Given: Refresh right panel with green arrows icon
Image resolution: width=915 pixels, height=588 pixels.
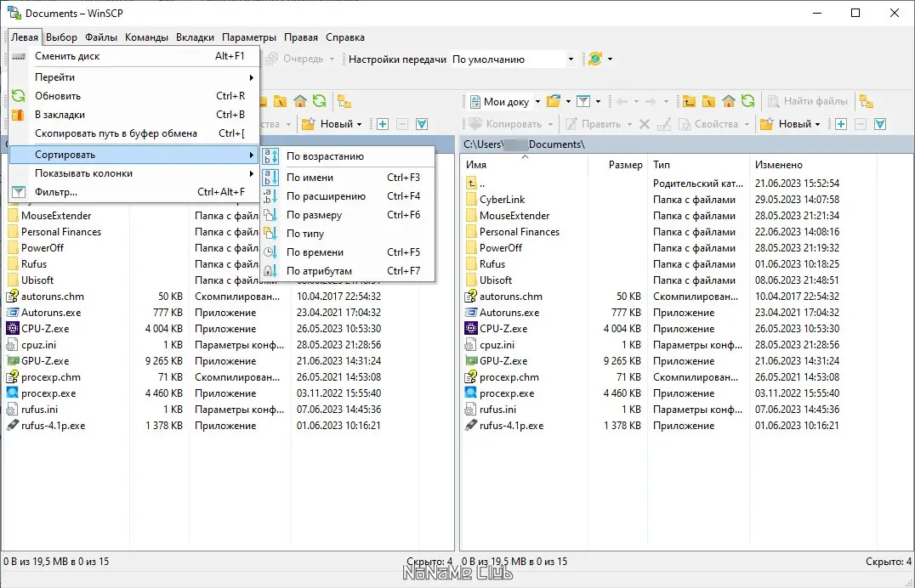Looking at the screenshot, I should pyautogui.click(x=747, y=101).
